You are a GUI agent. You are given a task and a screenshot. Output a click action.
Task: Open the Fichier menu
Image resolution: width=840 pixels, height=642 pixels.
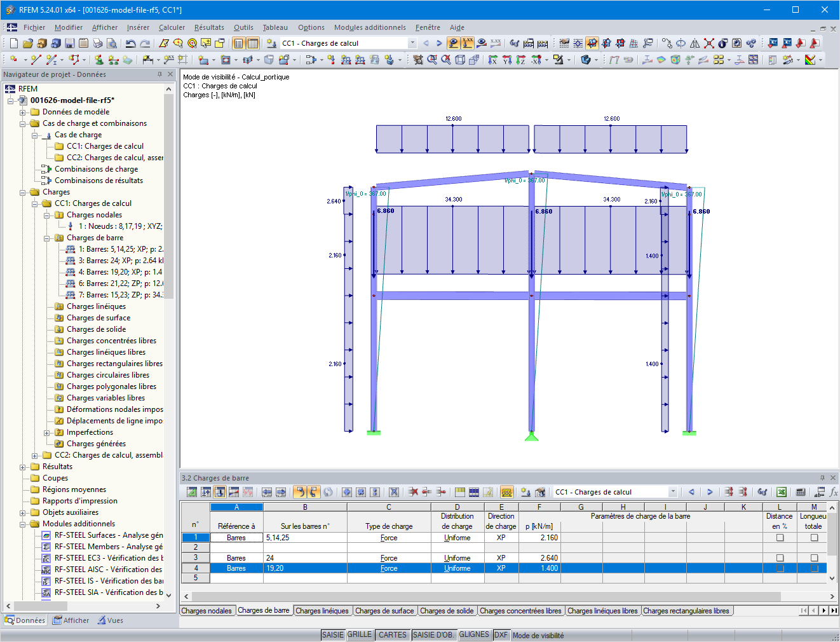pyautogui.click(x=34, y=27)
